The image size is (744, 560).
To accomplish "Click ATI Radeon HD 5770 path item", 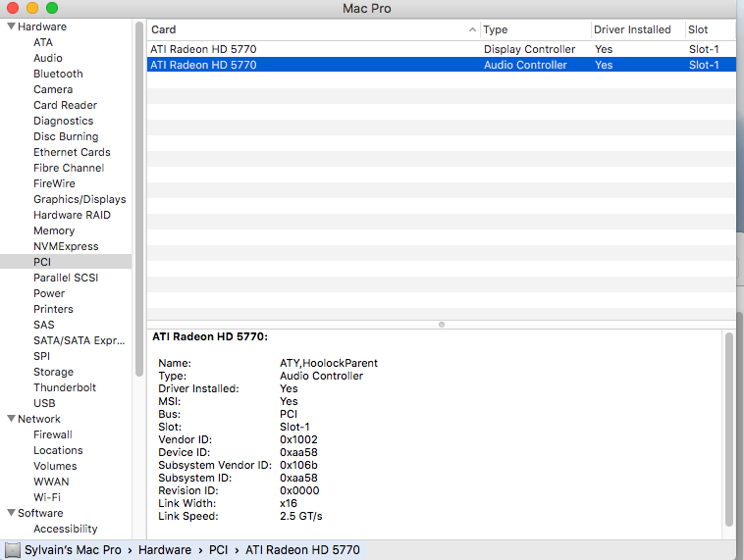I will tap(302, 550).
